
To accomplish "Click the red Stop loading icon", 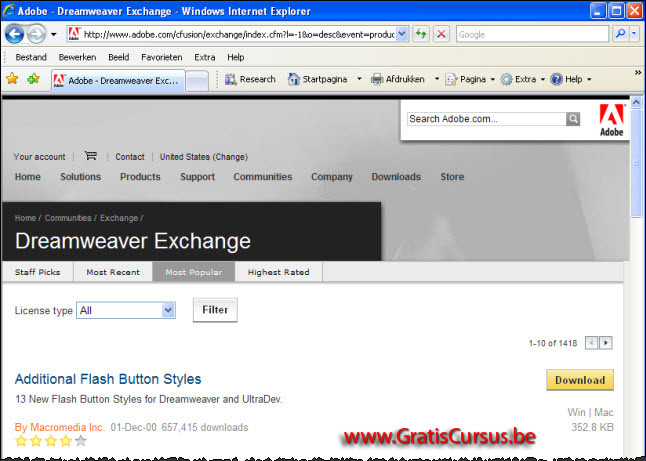I will pos(441,34).
